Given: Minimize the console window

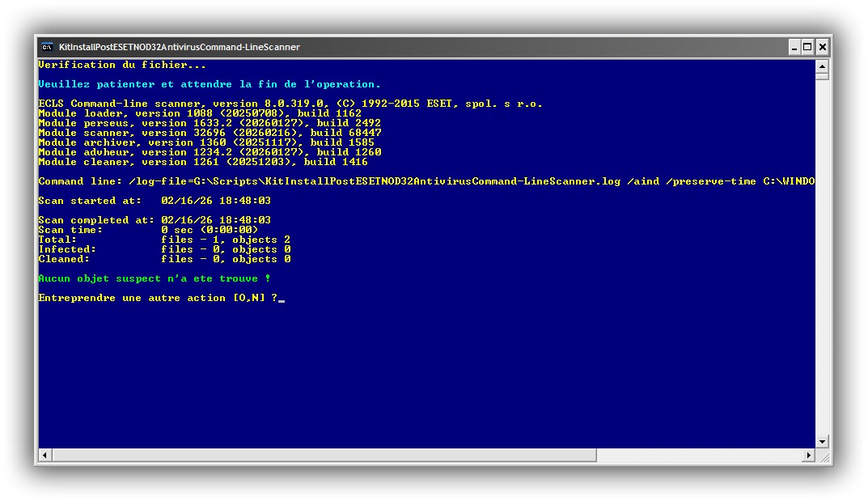Looking at the screenshot, I should tap(794, 47).
